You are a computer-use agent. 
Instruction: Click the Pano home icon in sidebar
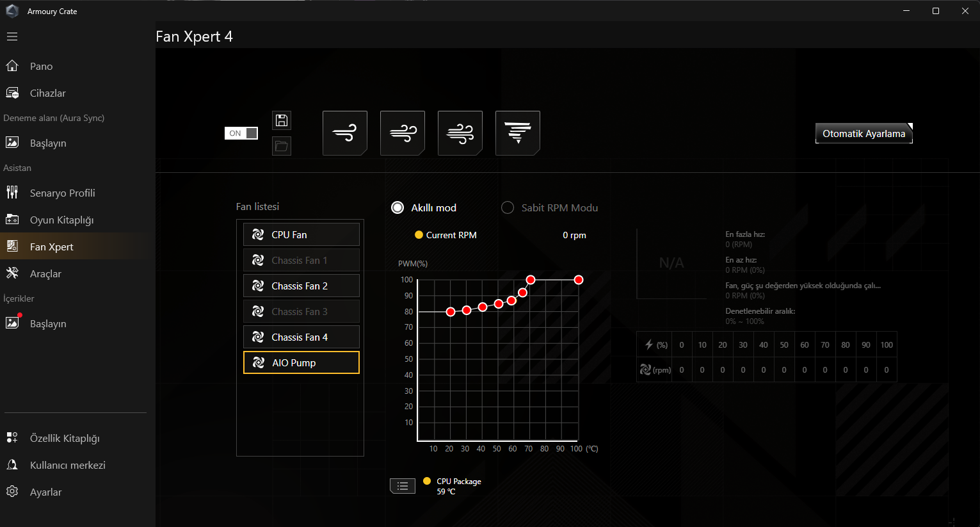(x=12, y=66)
